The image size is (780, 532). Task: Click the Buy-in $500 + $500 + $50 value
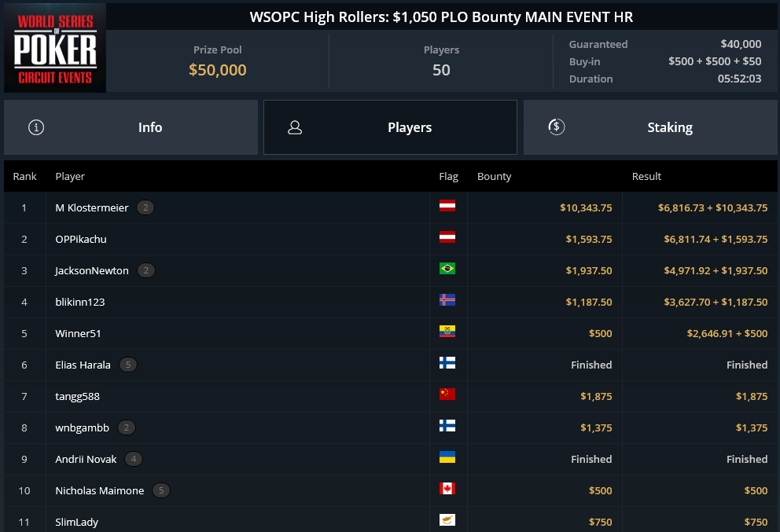pyautogui.click(x=715, y=61)
